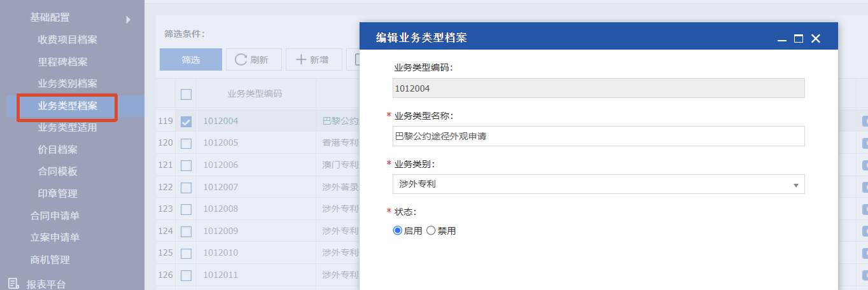Open 合同申请单 in sidebar

55,216
